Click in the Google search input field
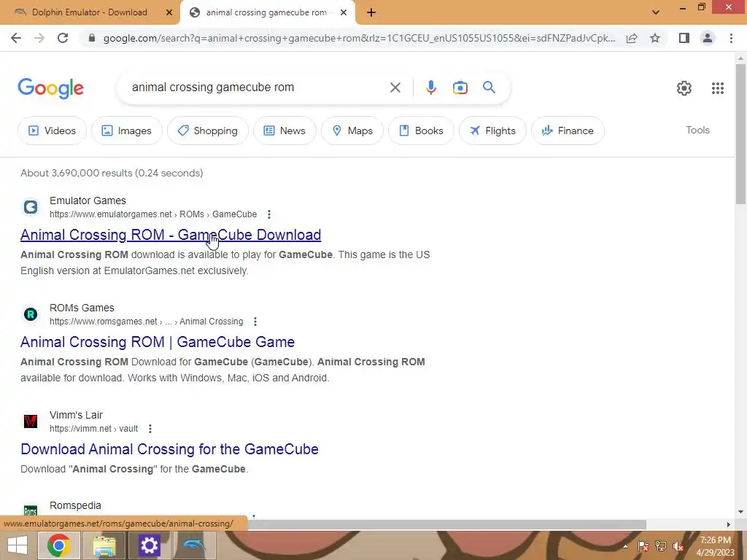Screen dimensions: 747x560 [x=258, y=87]
